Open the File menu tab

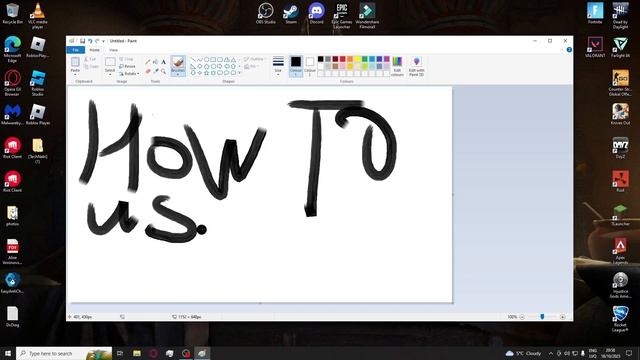click(x=76, y=50)
